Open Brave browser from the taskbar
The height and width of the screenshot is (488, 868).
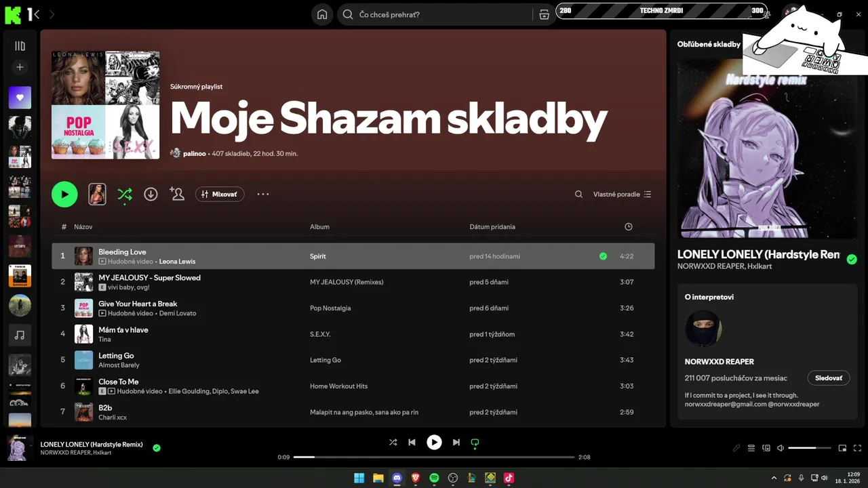(x=416, y=478)
